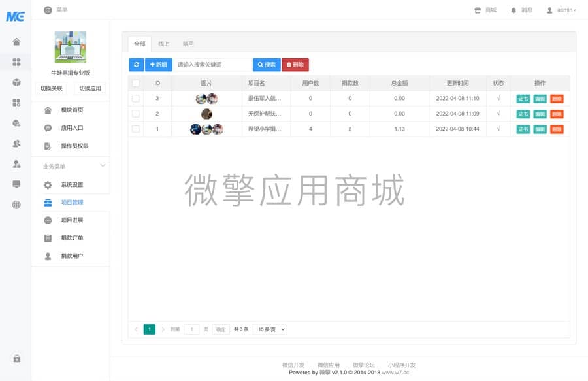The width and height of the screenshot is (588, 381).
Task: Switch to the 禁用 tab
Action: [x=188, y=44]
